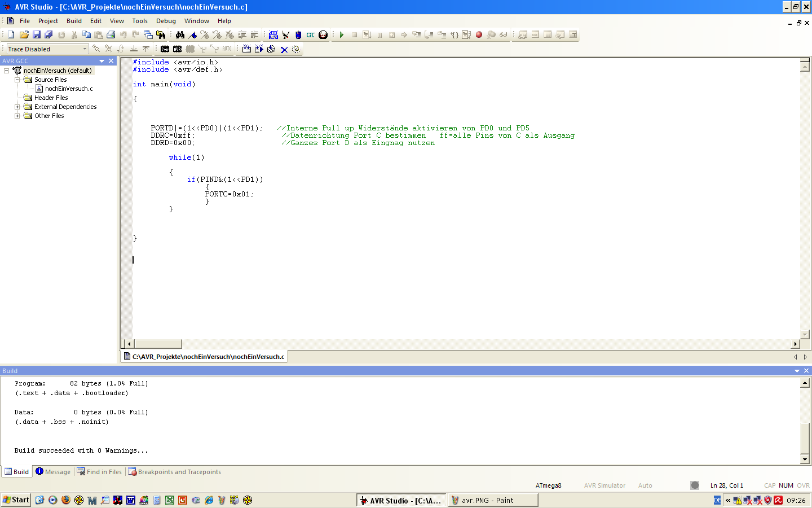812x508 pixels.
Task: Click the horizontal scrollbar thumb in editor
Action: pyautogui.click(x=158, y=344)
